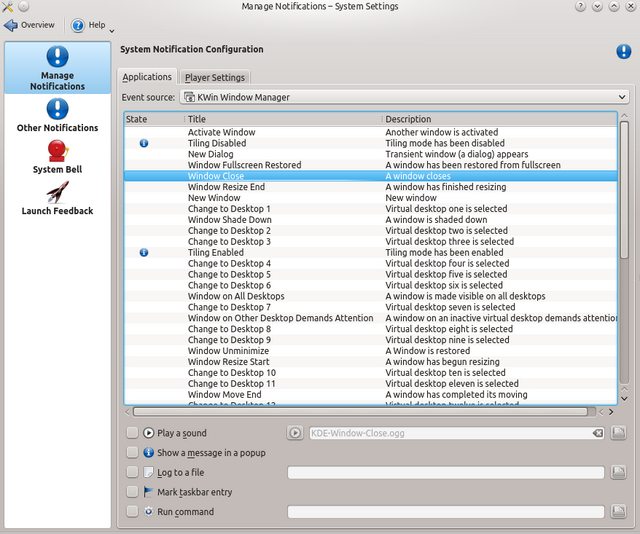Viewport: 640px width, 534px height.
Task: Enable Log to a file checkbox
Action: (x=132, y=472)
